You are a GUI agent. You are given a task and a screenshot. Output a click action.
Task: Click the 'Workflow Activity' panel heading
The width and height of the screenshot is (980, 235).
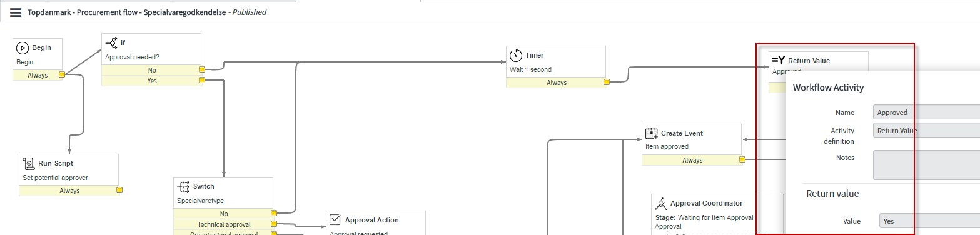pyautogui.click(x=828, y=87)
